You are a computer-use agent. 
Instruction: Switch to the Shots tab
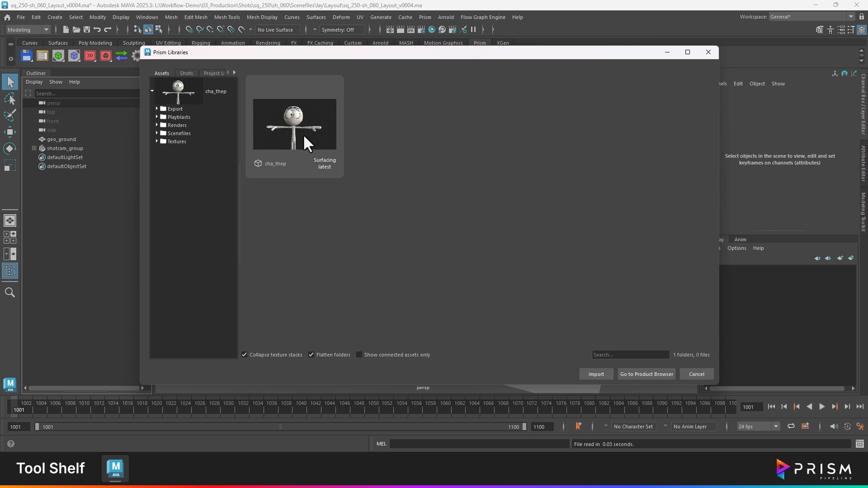coord(186,73)
